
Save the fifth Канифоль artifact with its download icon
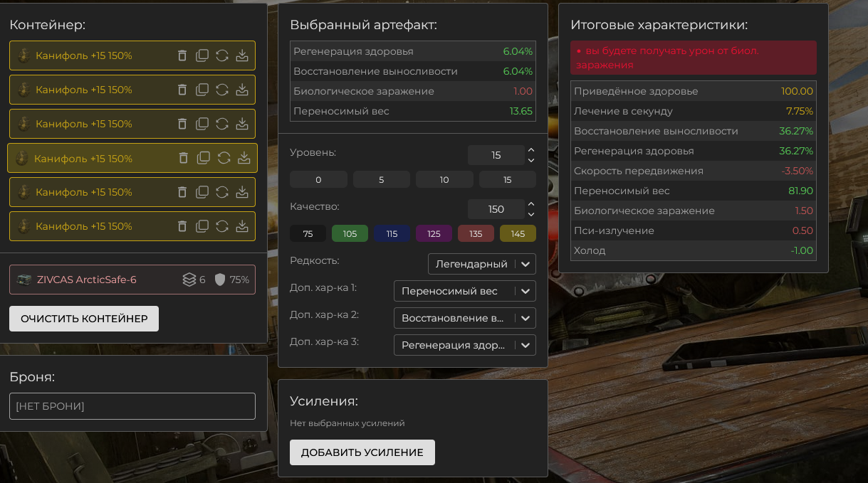pyautogui.click(x=242, y=192)
